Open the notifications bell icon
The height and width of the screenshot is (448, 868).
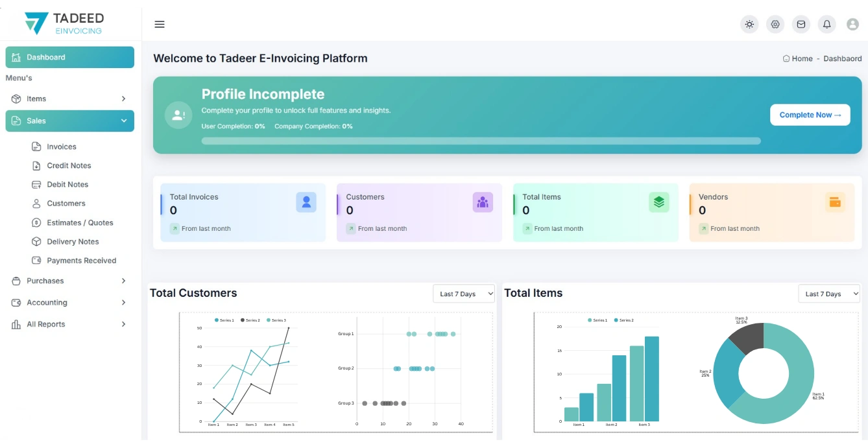826,24
